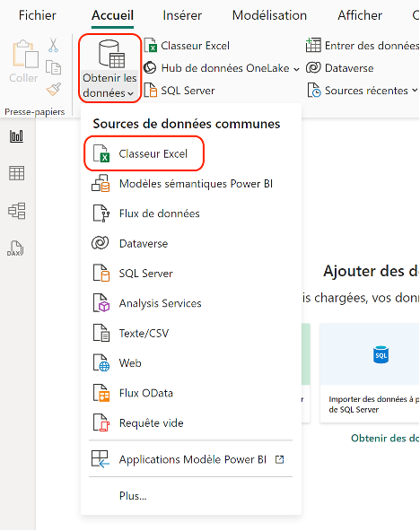Click SQL Server in the ribbon
420x531 pixels.
pos(179,91)
